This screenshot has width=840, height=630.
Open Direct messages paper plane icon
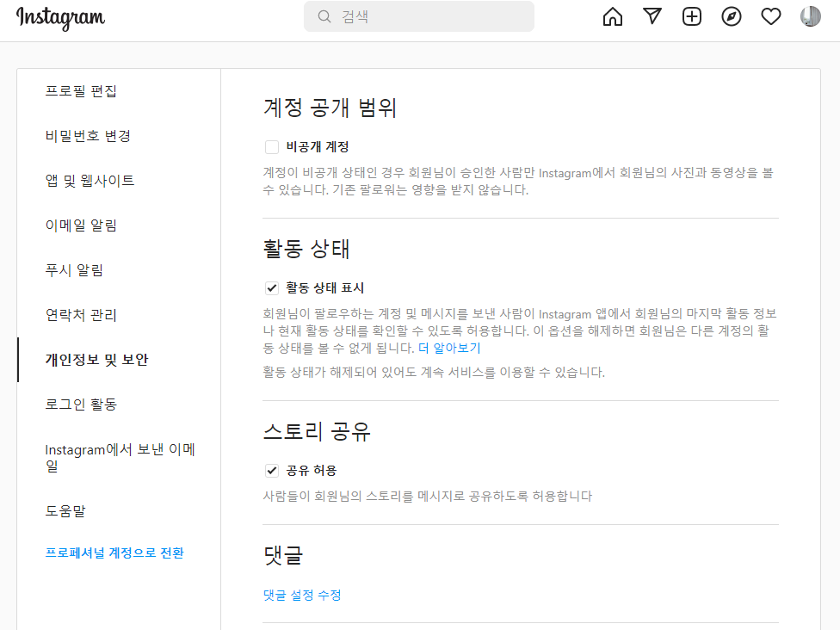(x=652, y=16)
